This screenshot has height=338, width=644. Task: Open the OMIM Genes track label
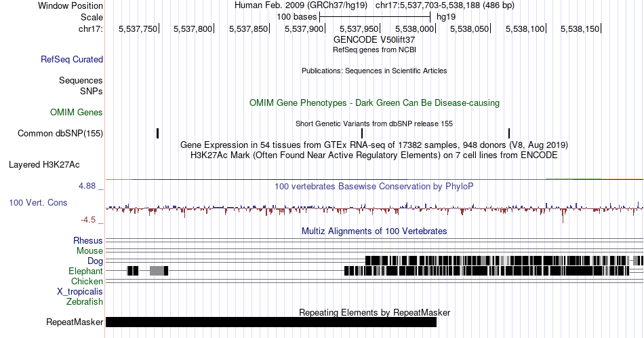(x=77, y=112)
